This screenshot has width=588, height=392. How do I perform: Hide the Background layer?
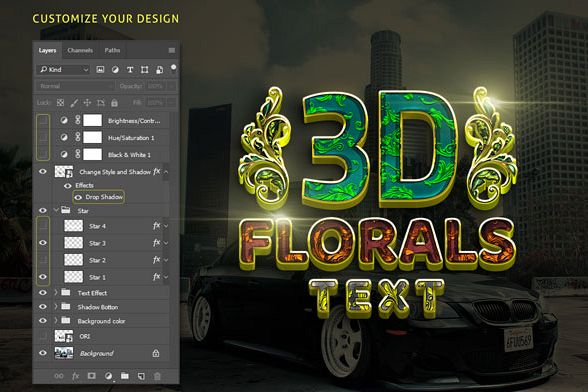(43, 353)
